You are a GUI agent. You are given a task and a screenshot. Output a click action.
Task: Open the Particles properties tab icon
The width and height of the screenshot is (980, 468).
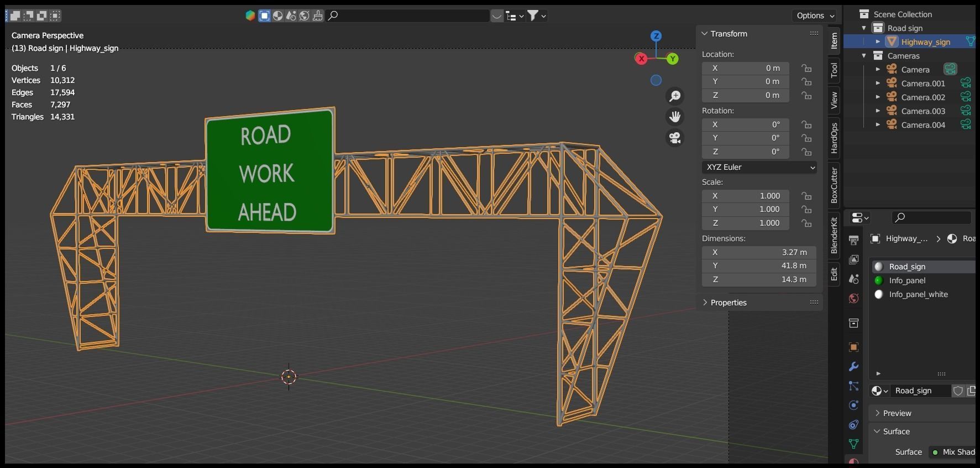[854, 386]
